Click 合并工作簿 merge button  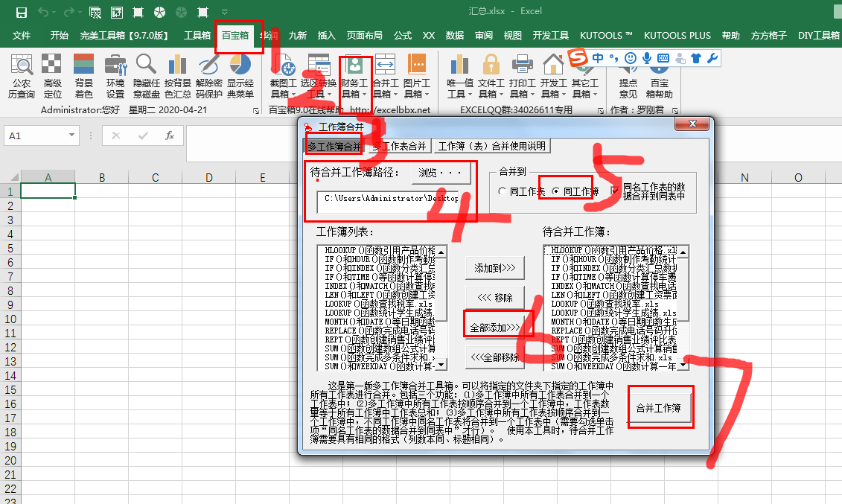tap(658, 408)
